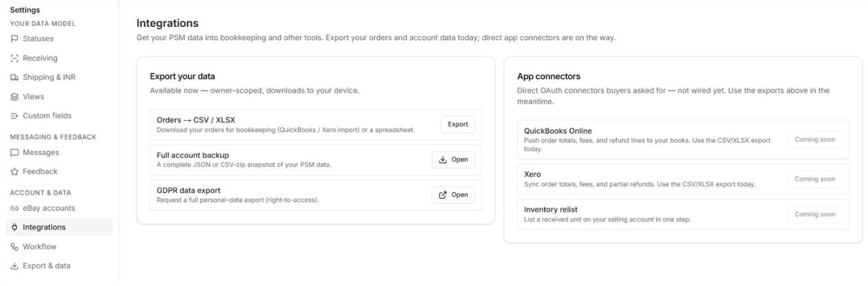This screenshot has height=286, width=868.
Task: Click the layers icon beside Views
Action: [15, 97]
